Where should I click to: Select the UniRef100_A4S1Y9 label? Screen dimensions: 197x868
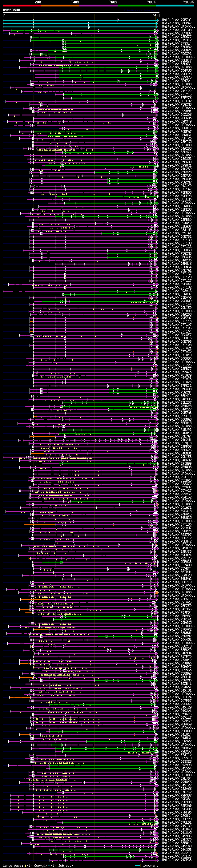coord(177,186)
